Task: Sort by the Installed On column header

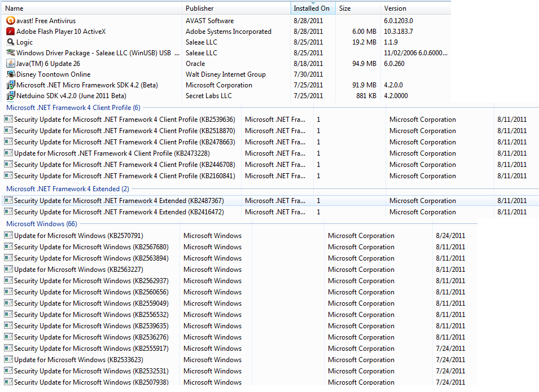Action: pyautogui.click(x=313, y=8)
